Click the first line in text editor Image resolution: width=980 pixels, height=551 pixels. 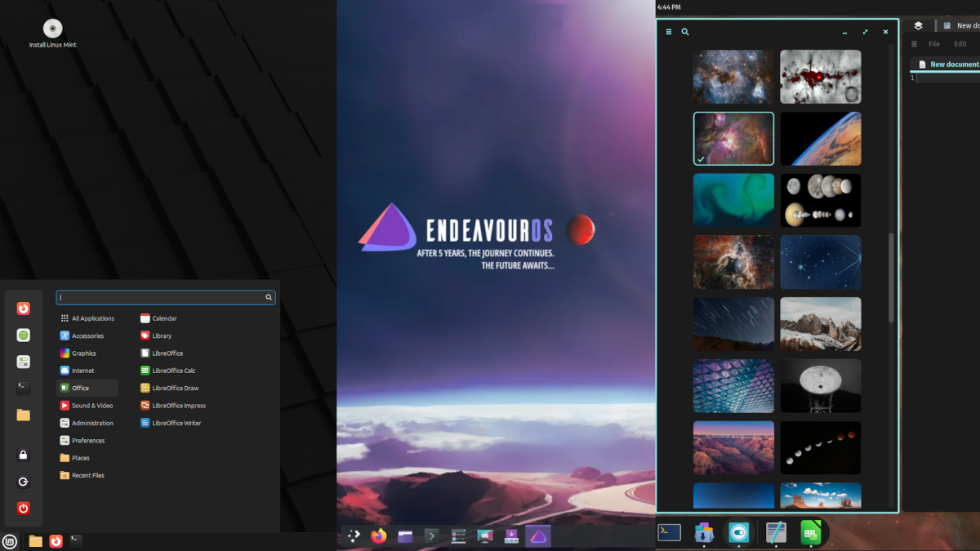pos(949,78)
